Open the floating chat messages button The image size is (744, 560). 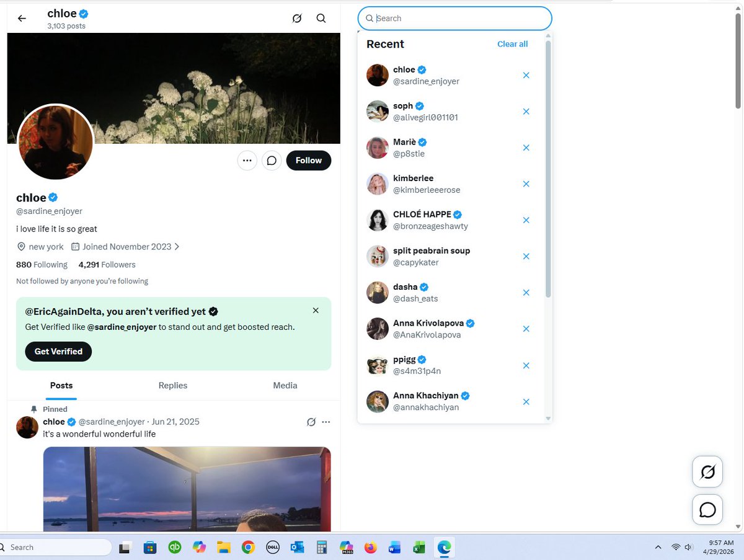click(707, 510)
